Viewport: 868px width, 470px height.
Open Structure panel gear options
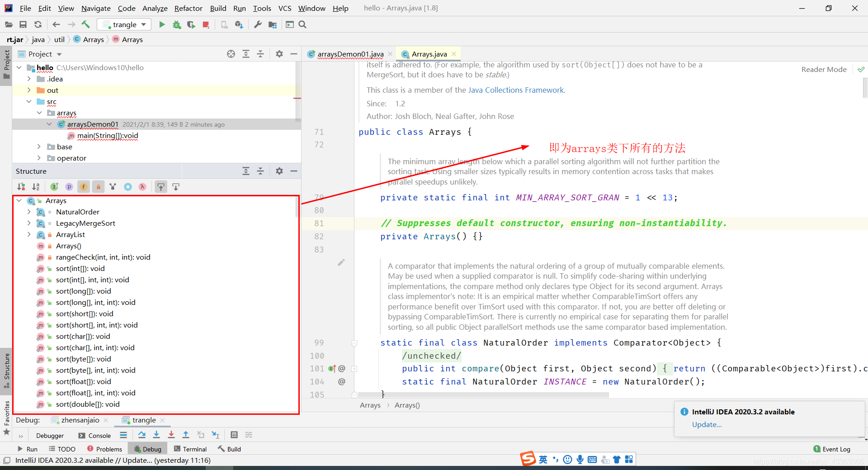(279, 171)
